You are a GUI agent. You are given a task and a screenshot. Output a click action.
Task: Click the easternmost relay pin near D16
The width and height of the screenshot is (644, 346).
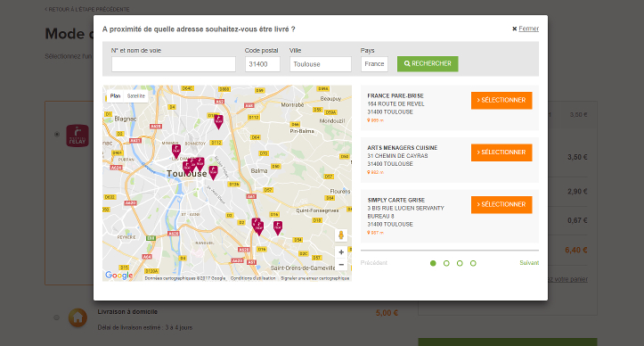point(278,228)
